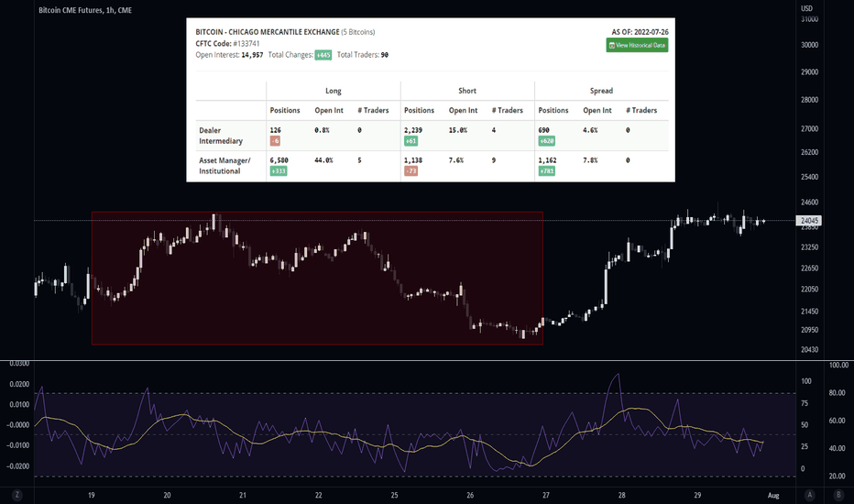This screenshot has width=854, height=504.
Task: Click the Open Interest value 14,957
Action: 252,55
